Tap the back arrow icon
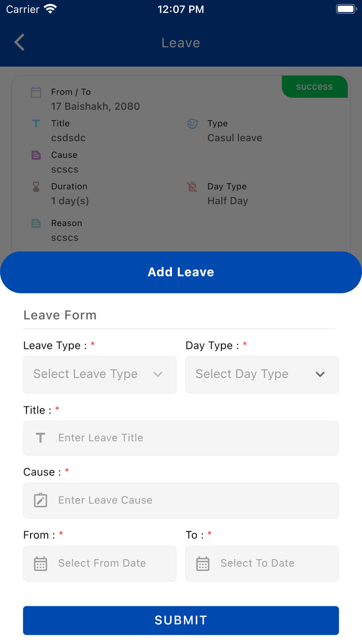The width and height of the screenshot is (362, 644). click(x=20, y=42)
